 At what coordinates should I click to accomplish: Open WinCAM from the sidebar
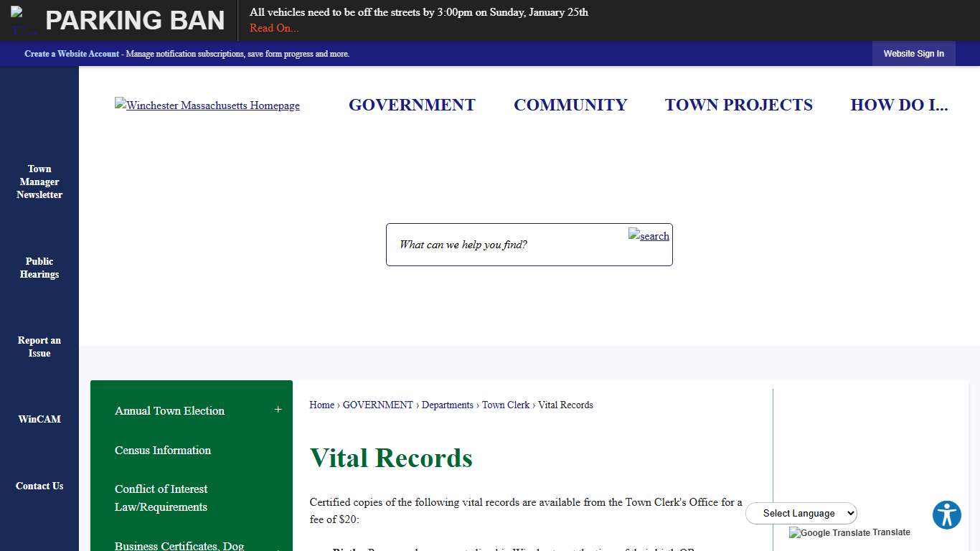39,419
